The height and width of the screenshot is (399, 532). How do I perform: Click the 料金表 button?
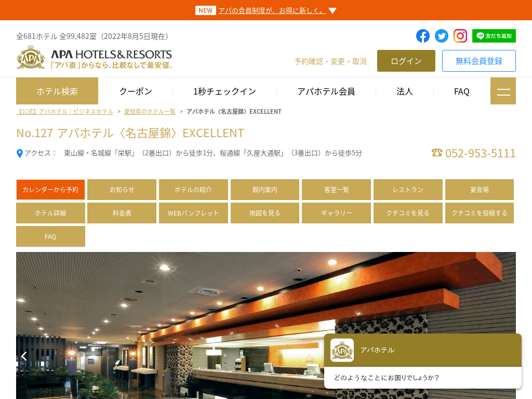pos(122,213)
